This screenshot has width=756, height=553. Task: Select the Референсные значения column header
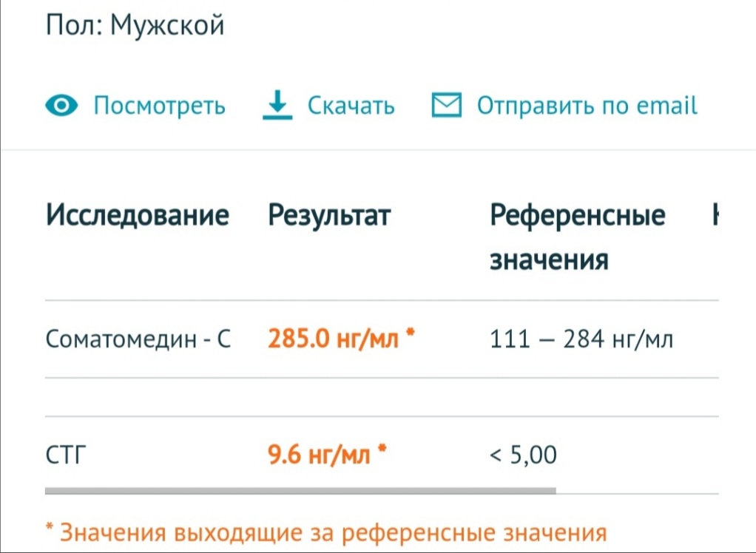577,237
